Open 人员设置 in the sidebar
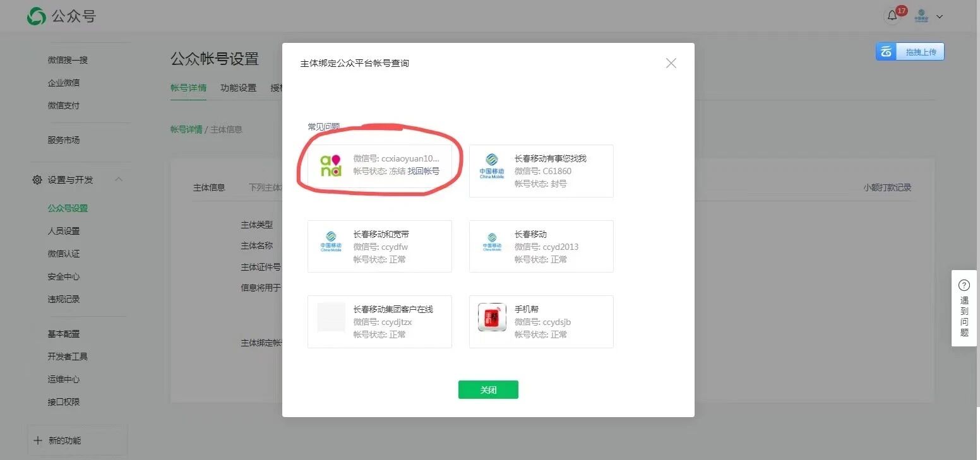980x460 pixels. click(x=64, y=231)
